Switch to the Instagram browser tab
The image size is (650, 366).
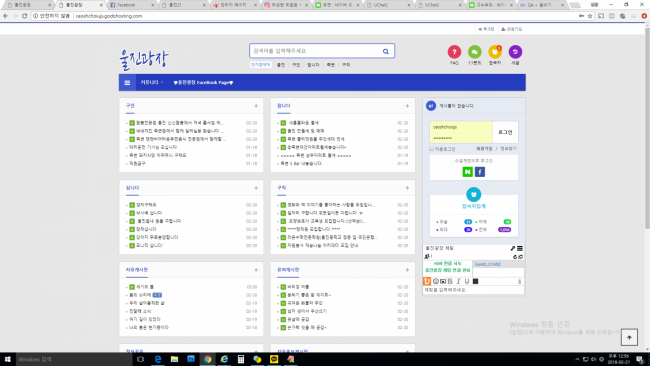click(x=286, y=5)
